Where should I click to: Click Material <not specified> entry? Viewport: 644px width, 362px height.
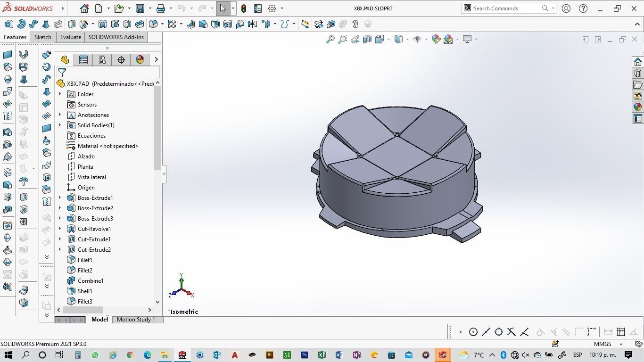point(108,146)
